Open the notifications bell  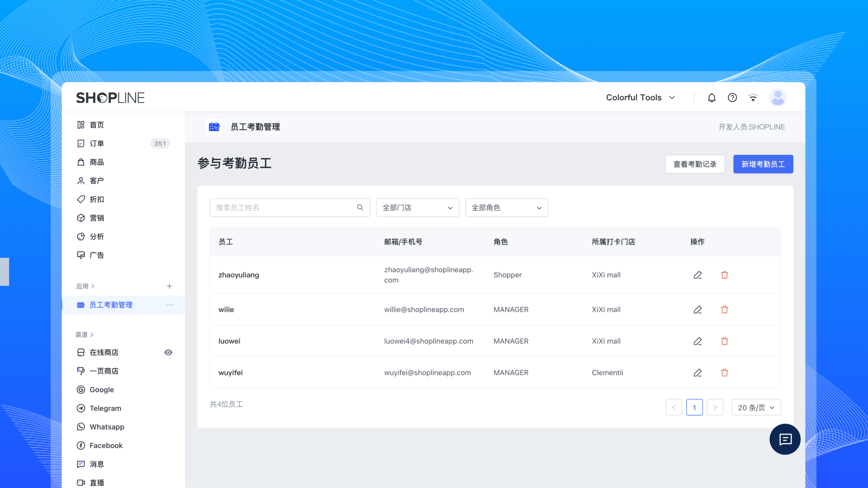(712, 98)
